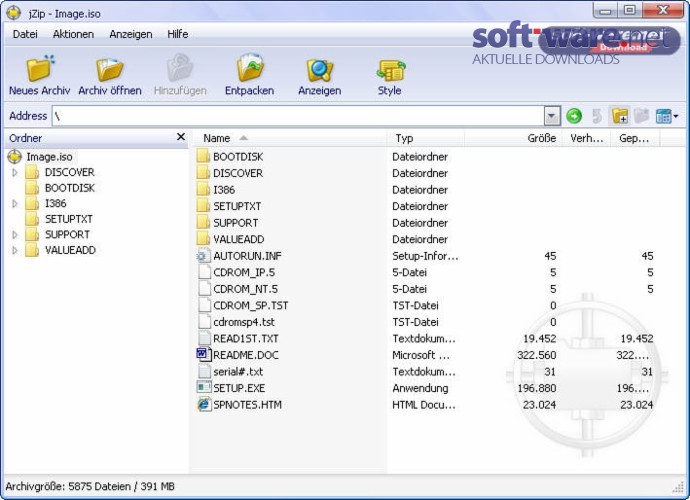This screenshot has height=500, width=690.
Task: Click the green Go arrow button
Action: click(x=574, y=116)
